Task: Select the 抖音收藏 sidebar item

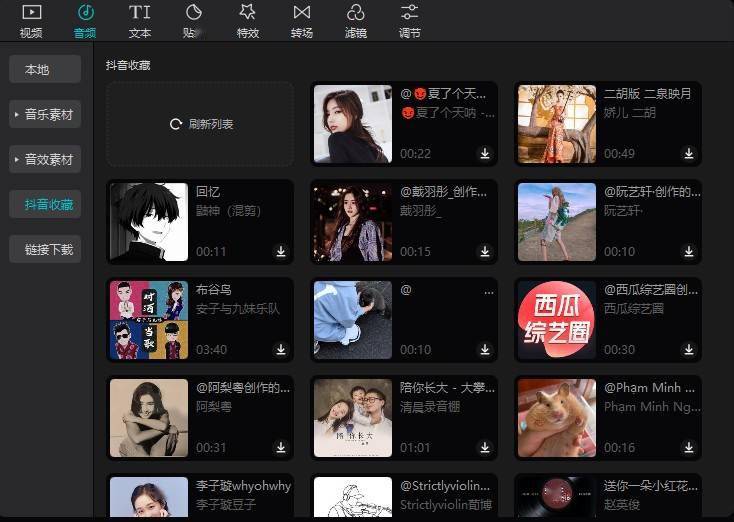Action: point(45,204)
